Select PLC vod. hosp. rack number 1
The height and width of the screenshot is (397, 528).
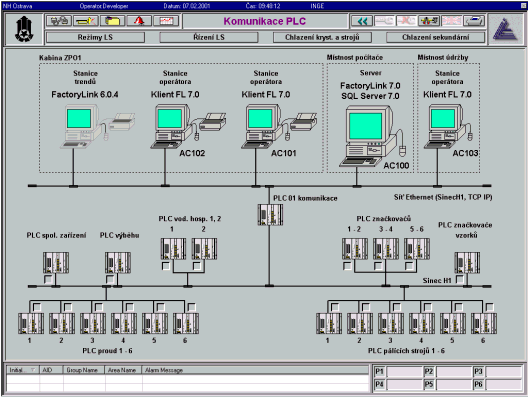click(x=173, y=249)
